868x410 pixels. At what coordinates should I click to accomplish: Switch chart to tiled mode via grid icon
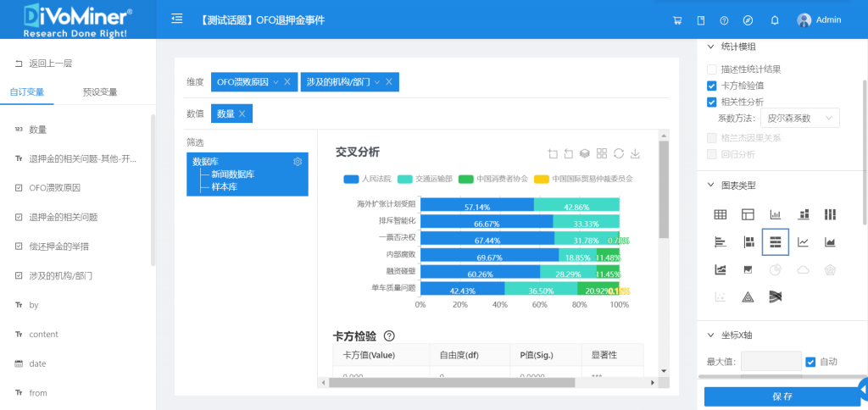pyautogui.click(x=602, y=153)
